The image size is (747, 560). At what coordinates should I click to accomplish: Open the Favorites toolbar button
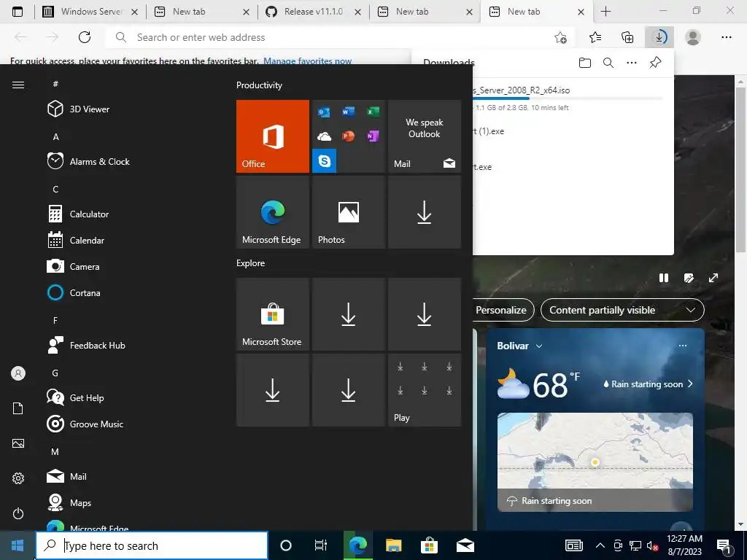pos(595,37)
